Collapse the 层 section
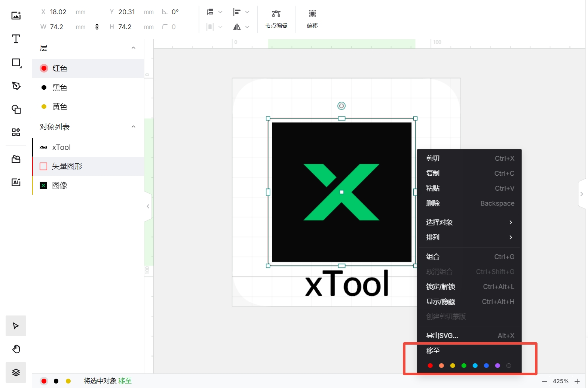Screen dimensions: 588x388 (134, 48)
